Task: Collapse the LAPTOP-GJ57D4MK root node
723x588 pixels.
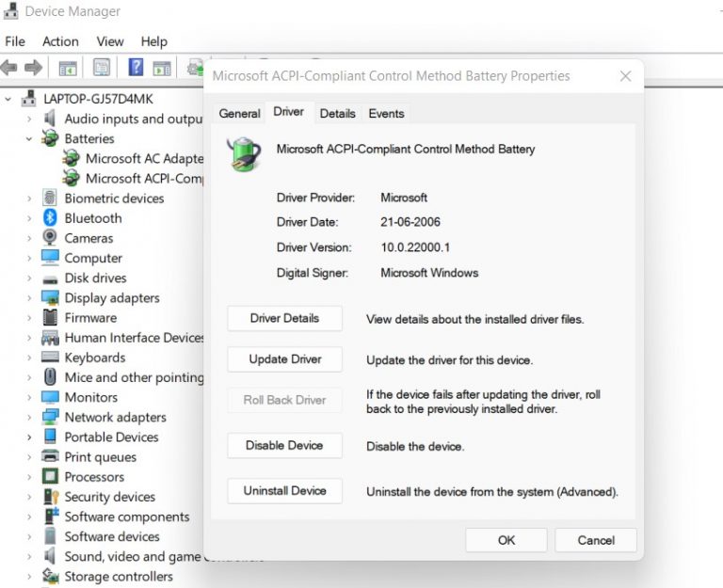Action: [8, 99]
